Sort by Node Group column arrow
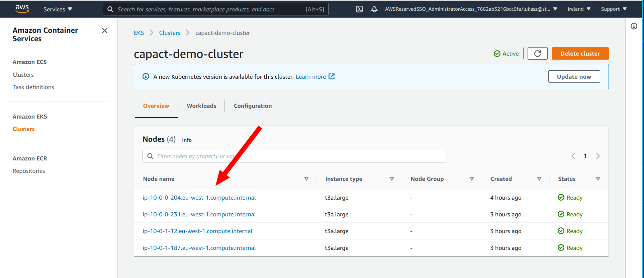Viewport: 644px width, 278px height. 472,179
